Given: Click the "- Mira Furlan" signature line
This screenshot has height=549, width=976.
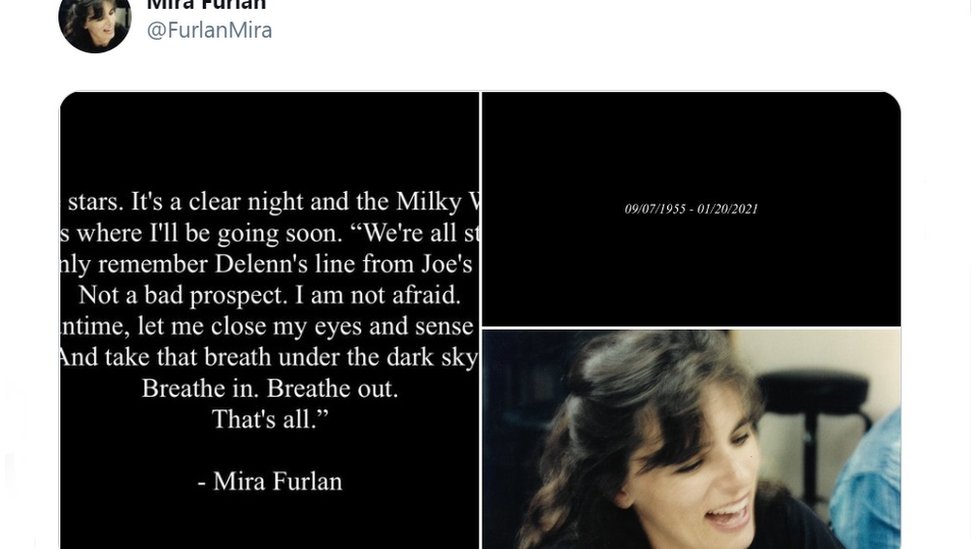Looking at the screenshot, I should click(270, 481).
